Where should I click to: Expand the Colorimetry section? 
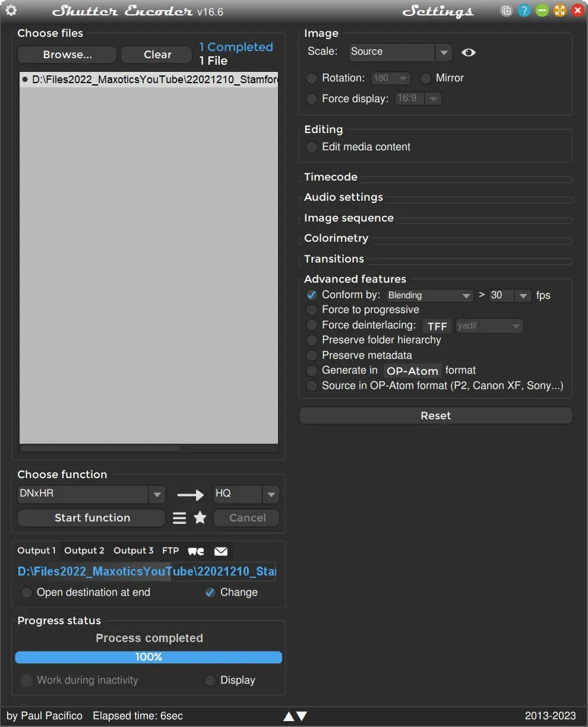pos(336,238)
